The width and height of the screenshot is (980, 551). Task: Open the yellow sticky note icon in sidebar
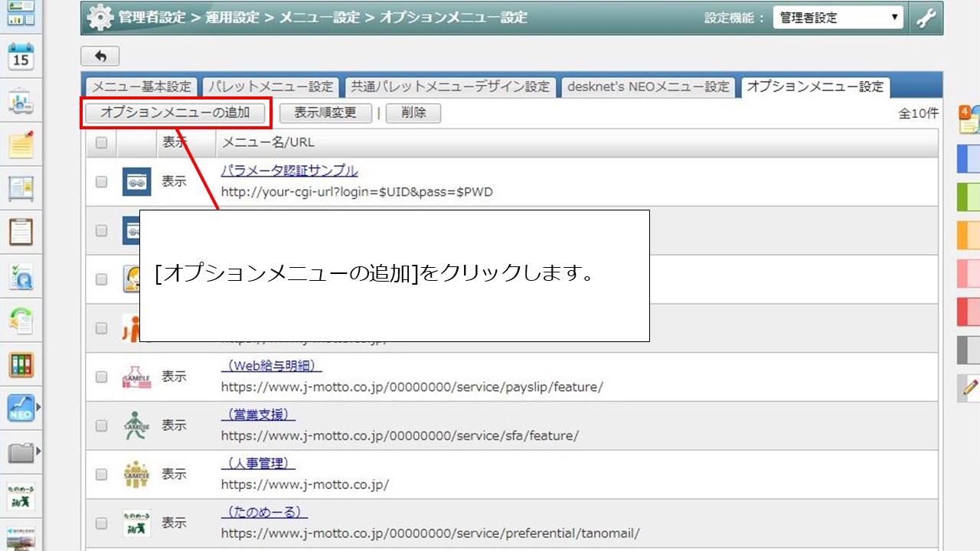(x=21, y=145)
